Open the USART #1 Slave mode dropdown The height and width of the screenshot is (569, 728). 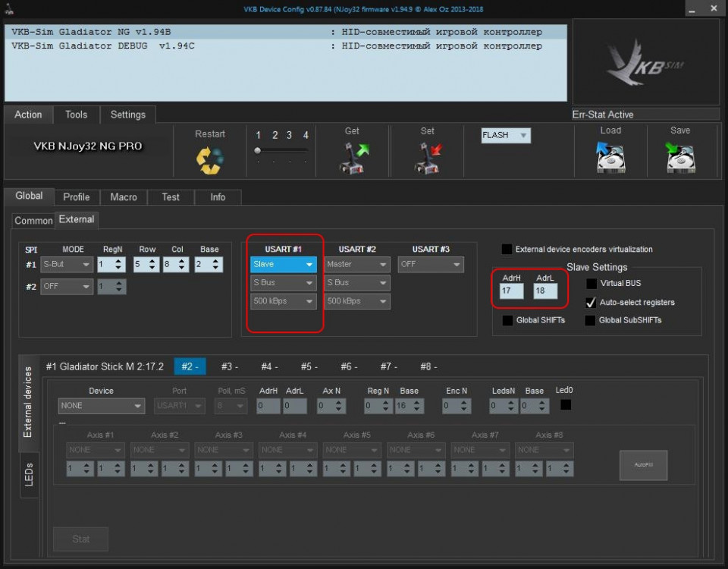click(284, 265)
